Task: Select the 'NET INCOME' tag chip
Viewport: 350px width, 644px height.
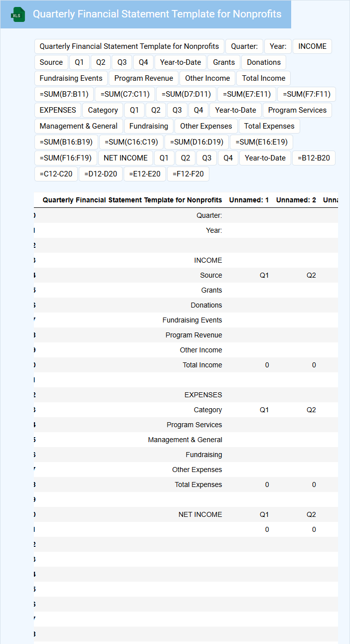Action: click(126, 158)
